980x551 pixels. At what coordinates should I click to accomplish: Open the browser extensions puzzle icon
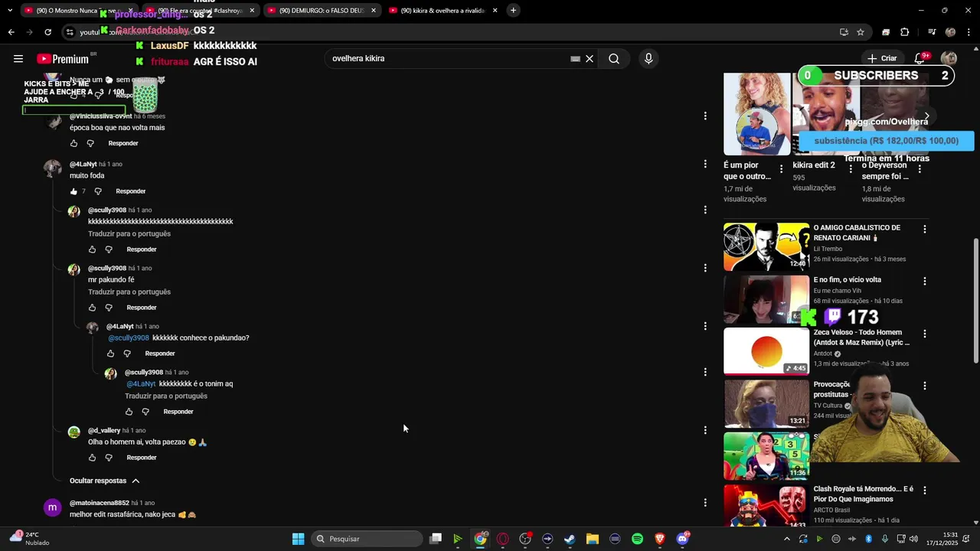904,32
